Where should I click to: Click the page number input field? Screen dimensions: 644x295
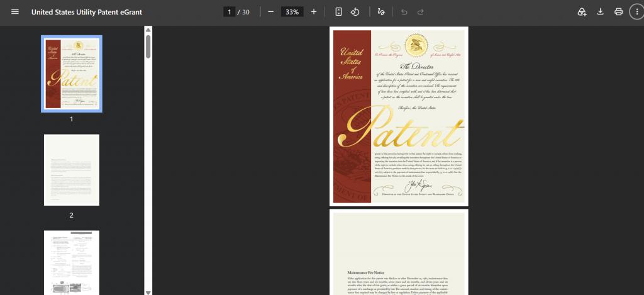pyautogui.click(x=229, y=12)
